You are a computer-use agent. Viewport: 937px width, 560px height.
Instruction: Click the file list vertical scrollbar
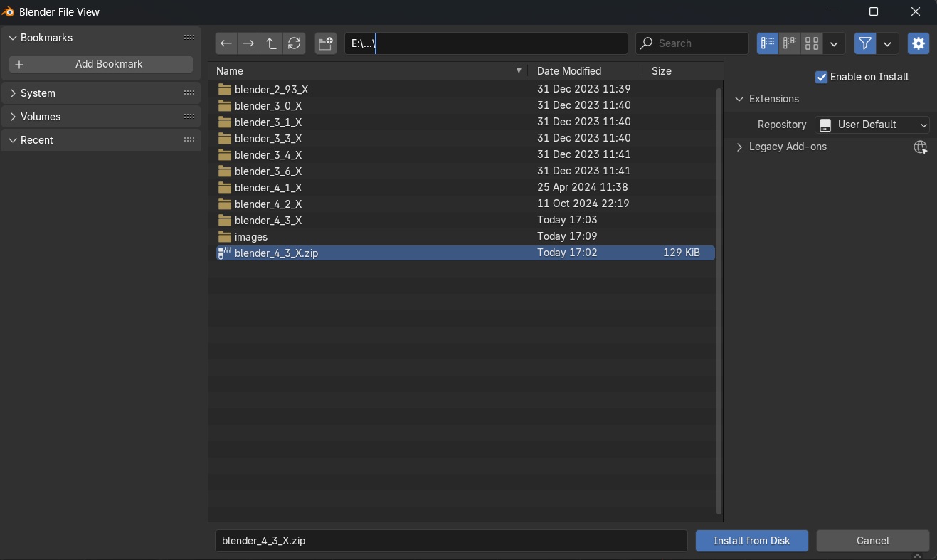[719, 300]
